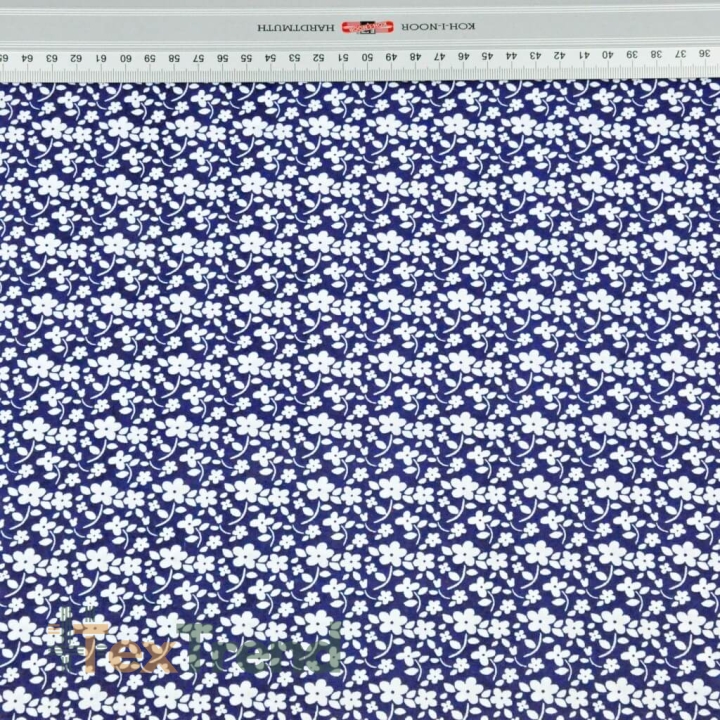Click the number 42 on the ruler

point(559,55)
